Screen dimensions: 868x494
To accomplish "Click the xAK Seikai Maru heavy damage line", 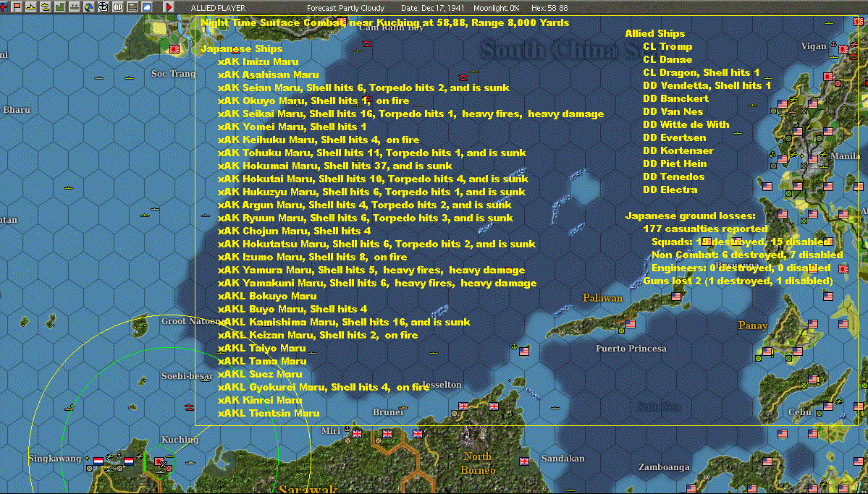I will click(410, 114).
